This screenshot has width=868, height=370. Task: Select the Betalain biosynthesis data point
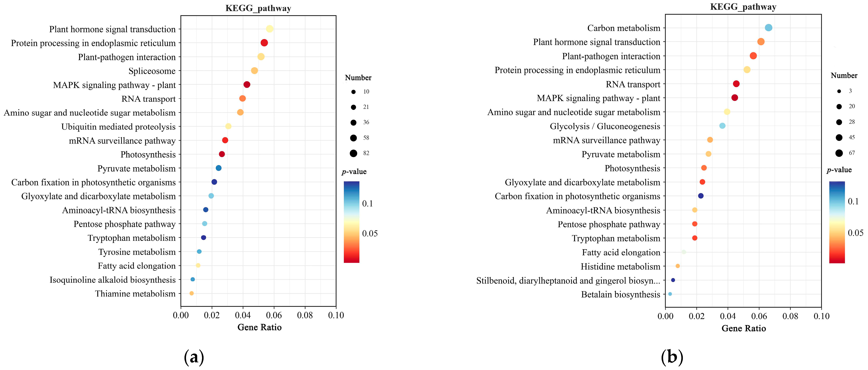tap(670, 294)
